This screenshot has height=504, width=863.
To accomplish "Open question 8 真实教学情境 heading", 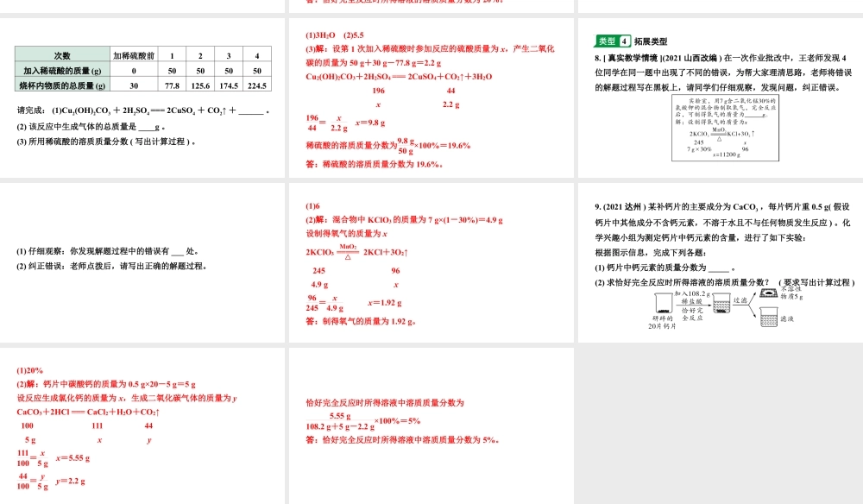I will (x=630, y=57).
